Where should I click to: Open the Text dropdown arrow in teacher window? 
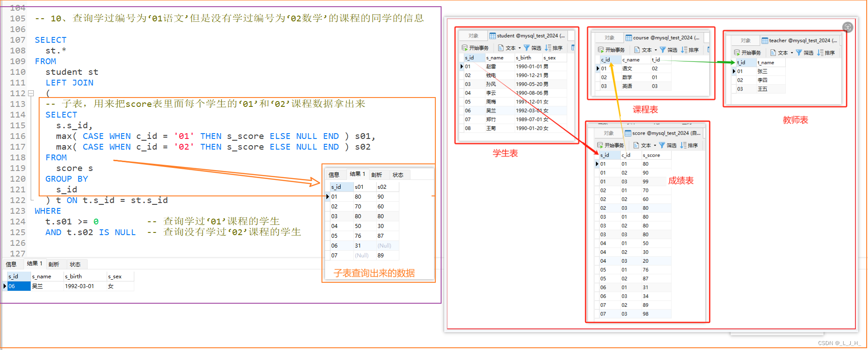pos(792,53)
